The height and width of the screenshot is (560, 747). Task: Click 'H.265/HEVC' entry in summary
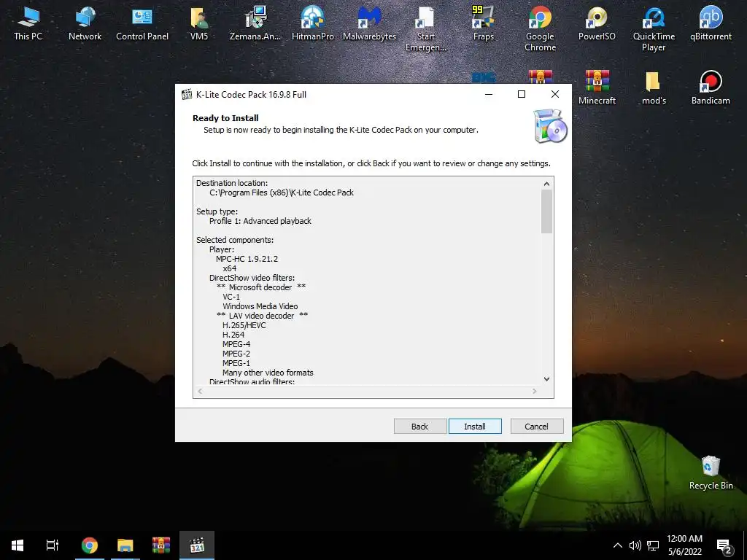tap(244, 325)
